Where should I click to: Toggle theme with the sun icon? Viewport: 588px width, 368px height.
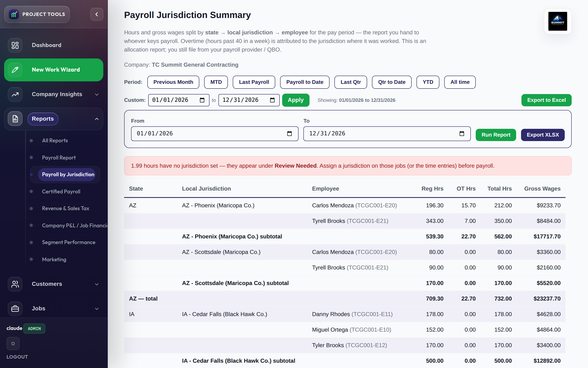click(13, 343)
